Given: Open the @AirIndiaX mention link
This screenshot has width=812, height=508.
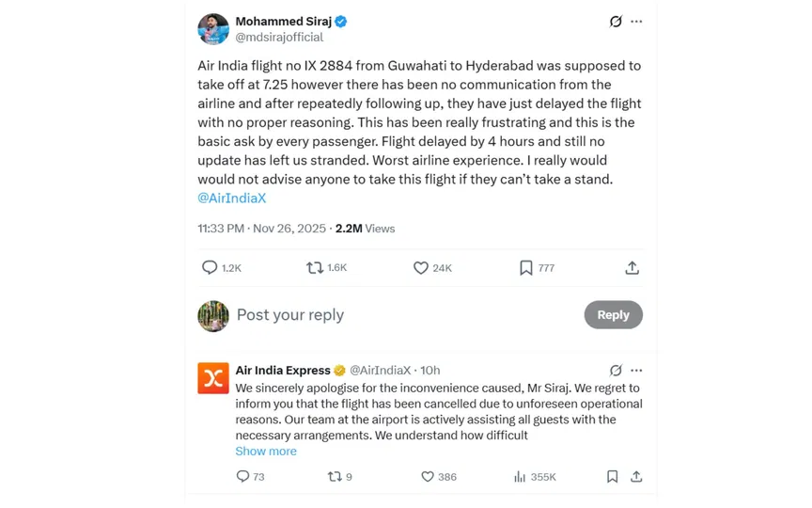Looking at the screenshot, I should click(x=229, y=198).
